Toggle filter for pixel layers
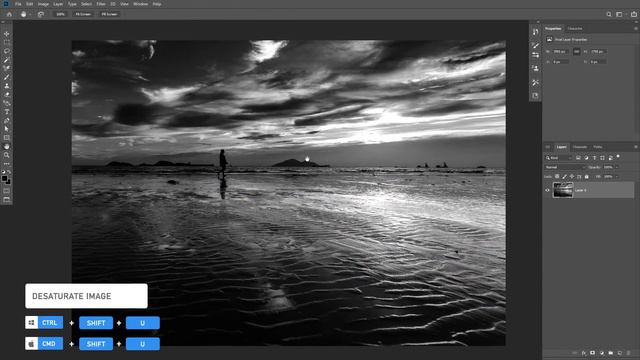Image resolution: width=640 pixels, height=360 pixels. (x=578, y=158)
